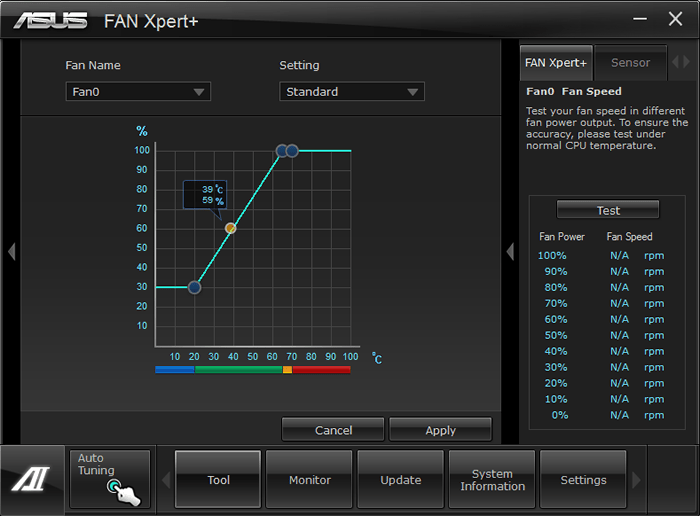
Task: Click the Cancel button
Action: coord(333,429)
